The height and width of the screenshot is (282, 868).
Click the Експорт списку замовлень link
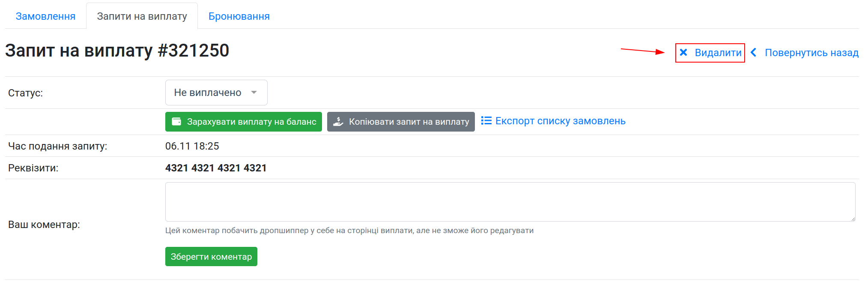[x=560, y=121]
